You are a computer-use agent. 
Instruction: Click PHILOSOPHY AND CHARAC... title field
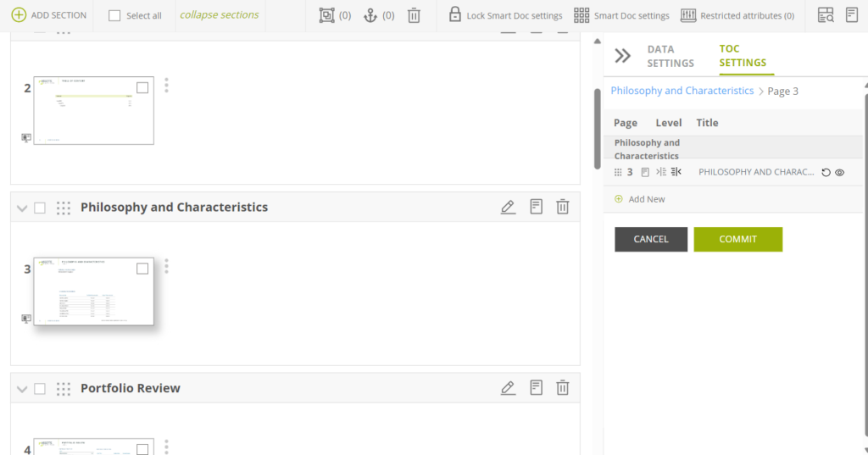coord(756,172)
